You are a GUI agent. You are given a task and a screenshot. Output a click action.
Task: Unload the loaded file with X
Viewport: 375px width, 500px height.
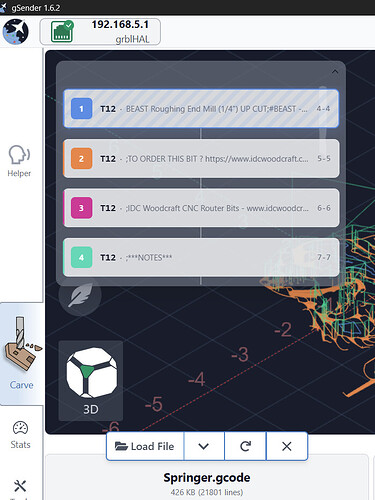coord(287,446)
